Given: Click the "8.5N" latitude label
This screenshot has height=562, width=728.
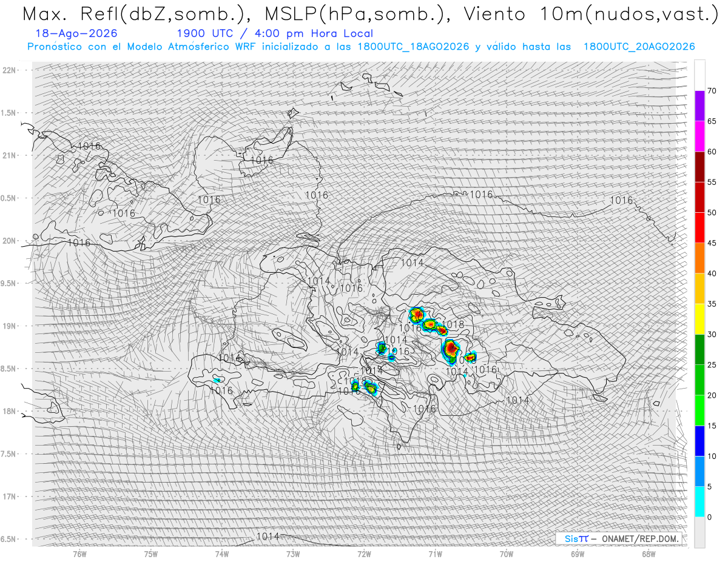Looking at the screenshot, I should coord(9,369).
